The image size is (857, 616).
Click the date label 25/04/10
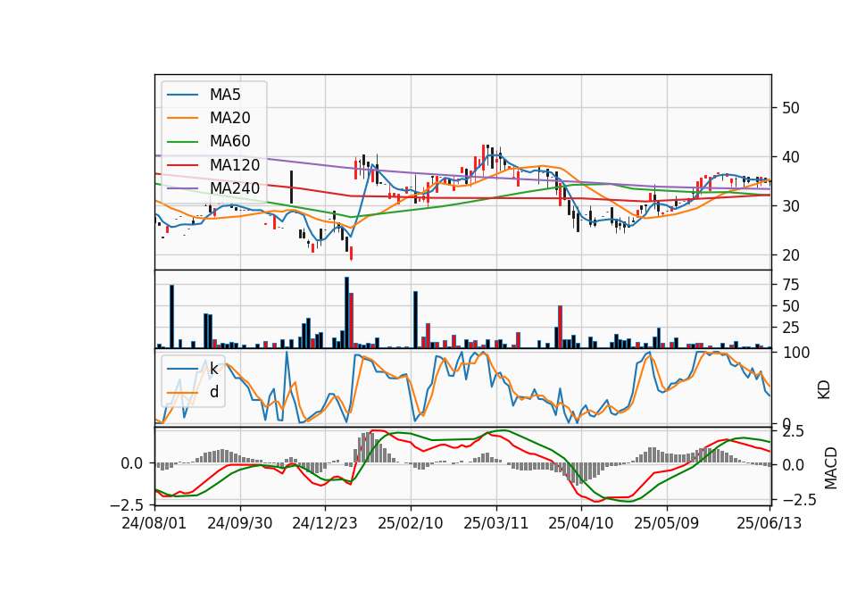(581, 523)
